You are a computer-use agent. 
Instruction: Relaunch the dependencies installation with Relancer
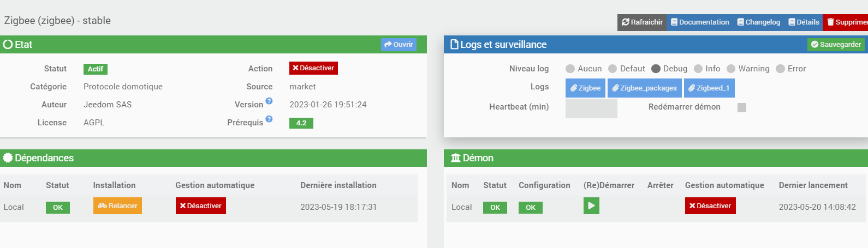pyautogui.click(x=117, y=206)
